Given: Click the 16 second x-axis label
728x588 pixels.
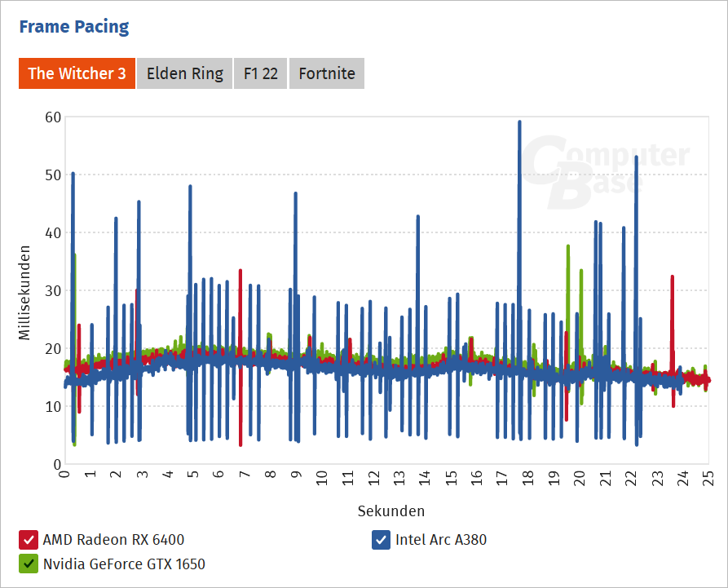Looking at the screenshot, I should (476, 478).
